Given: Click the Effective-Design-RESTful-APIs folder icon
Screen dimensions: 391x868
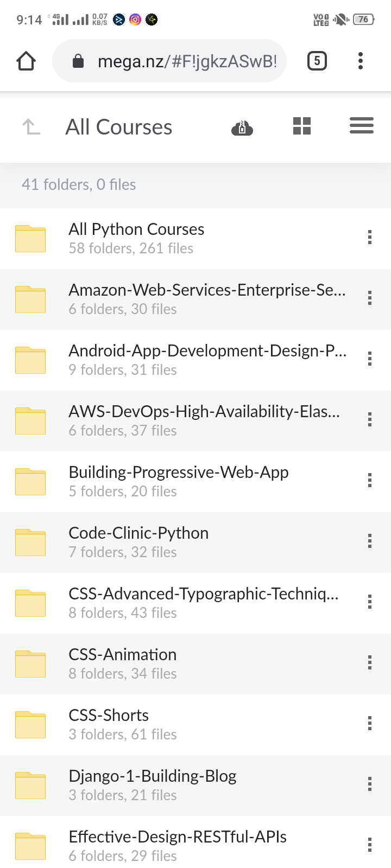Looking at the screenshot, I should point(30,846).
